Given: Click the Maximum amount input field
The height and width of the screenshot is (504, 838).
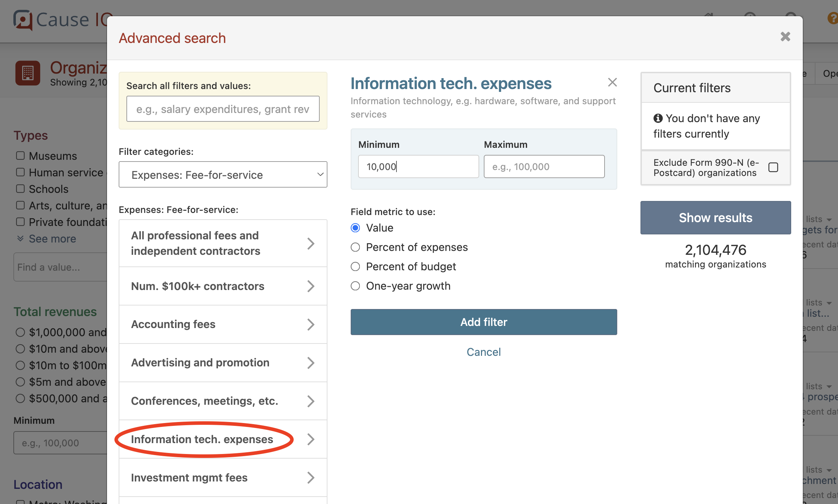Looking at the screenshot, I should click(x=544, y=166).
